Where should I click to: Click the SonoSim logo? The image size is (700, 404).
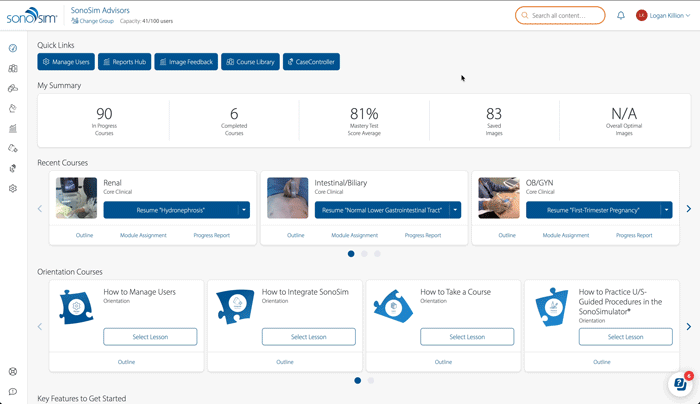coord(32,16)
